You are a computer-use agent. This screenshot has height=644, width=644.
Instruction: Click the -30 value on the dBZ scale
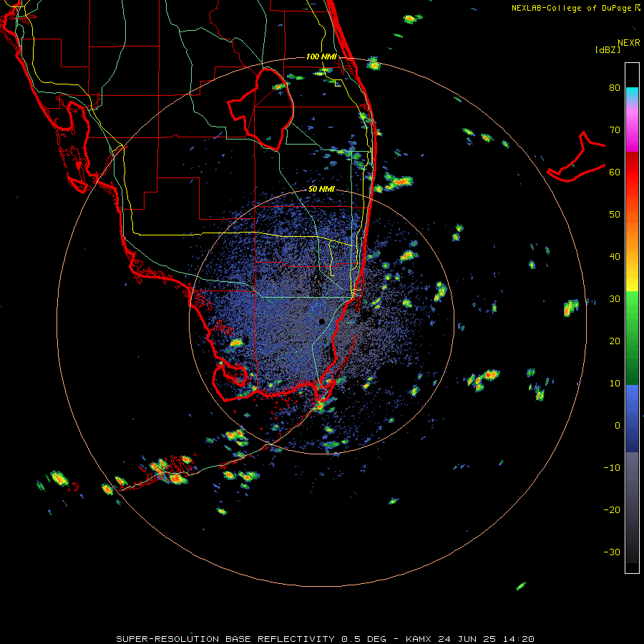click(x=612, y=552)
